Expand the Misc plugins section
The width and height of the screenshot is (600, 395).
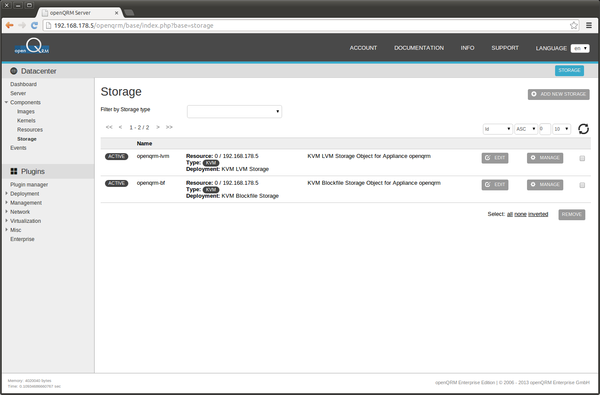point(7,230)
